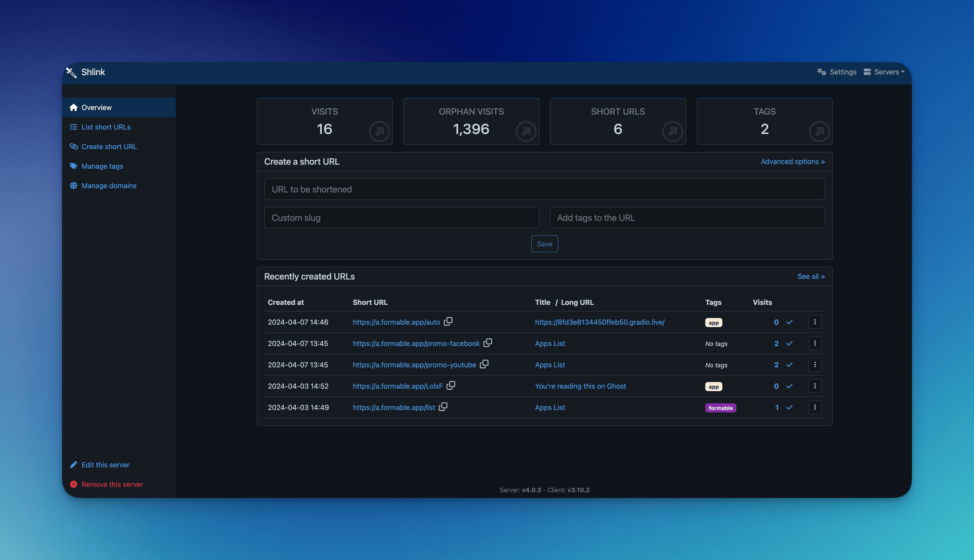Open options menu for promo-youtube row

[815, 365]
